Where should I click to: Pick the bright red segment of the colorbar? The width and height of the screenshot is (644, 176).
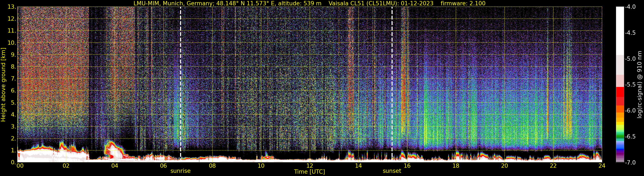620,92
